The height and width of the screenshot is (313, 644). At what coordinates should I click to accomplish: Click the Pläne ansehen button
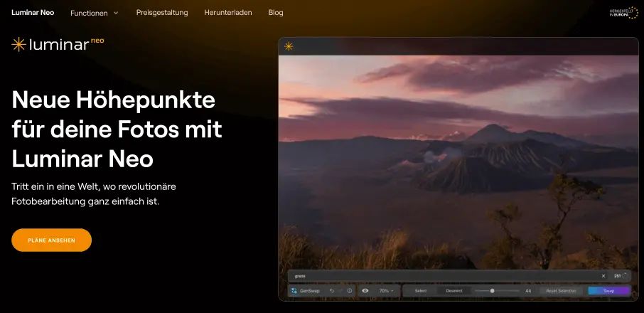(x=51, y=240)
